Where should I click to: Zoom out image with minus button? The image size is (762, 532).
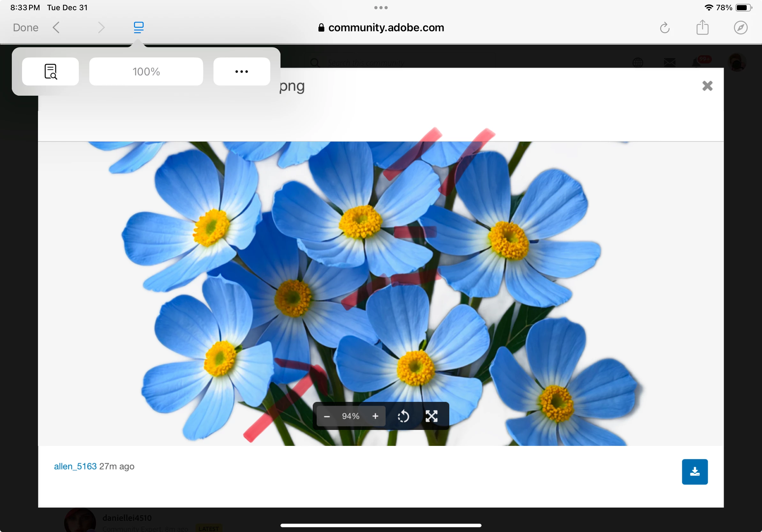pos(326,416)
